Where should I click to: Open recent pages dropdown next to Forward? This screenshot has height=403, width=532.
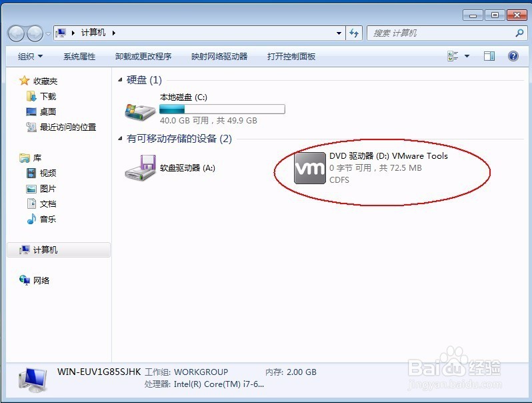tap(48, 33)
